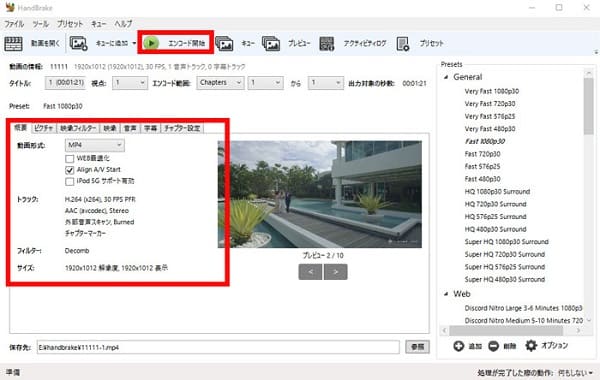Enable the iPod 5G support checkbox
This screenshot has height=380, width=600.
tap(70, 181)
